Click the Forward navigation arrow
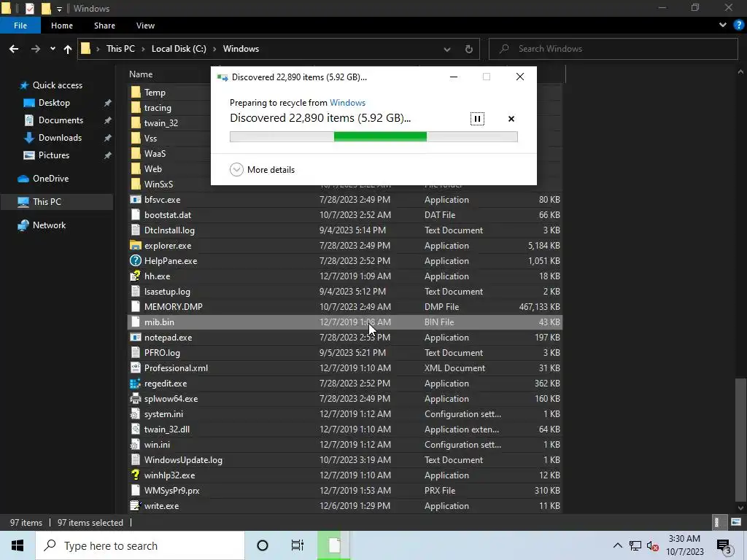Screen dimensions: 747x560 (x=36, y=49)
